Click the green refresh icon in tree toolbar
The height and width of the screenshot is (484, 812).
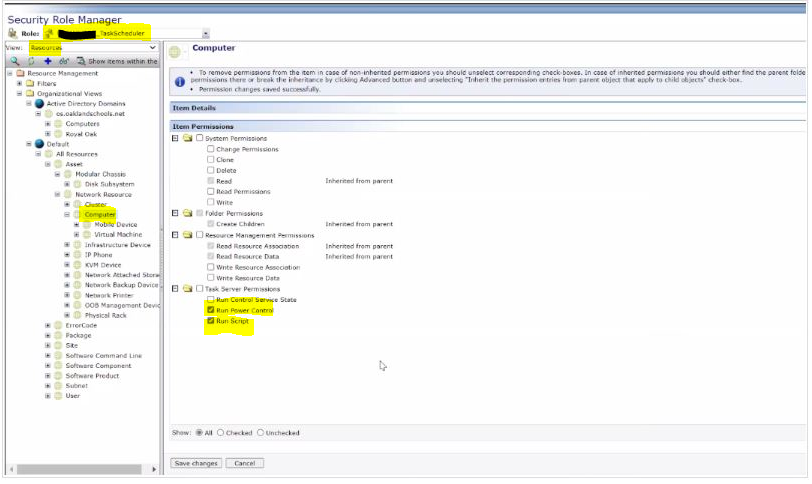pos(30,61)
